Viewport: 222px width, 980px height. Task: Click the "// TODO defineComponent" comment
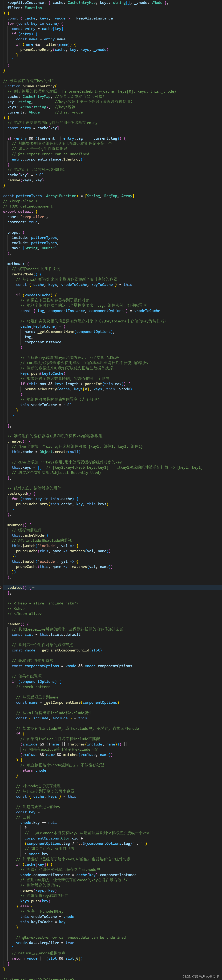28,206
